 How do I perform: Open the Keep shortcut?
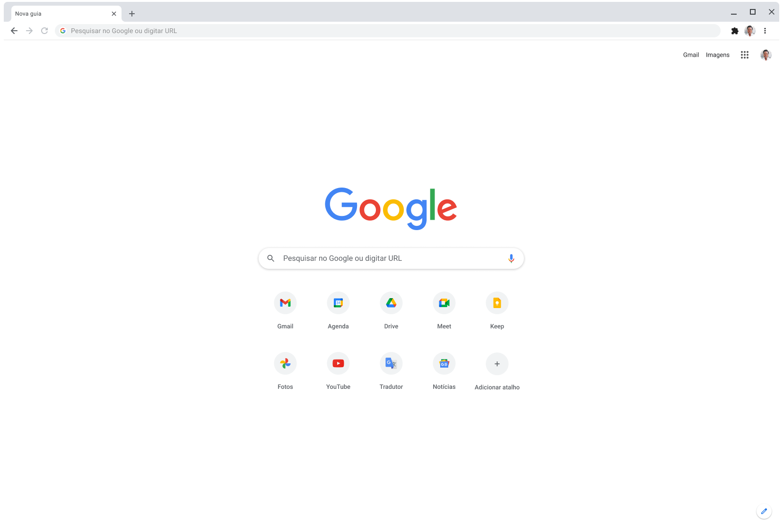coord(497,303)
